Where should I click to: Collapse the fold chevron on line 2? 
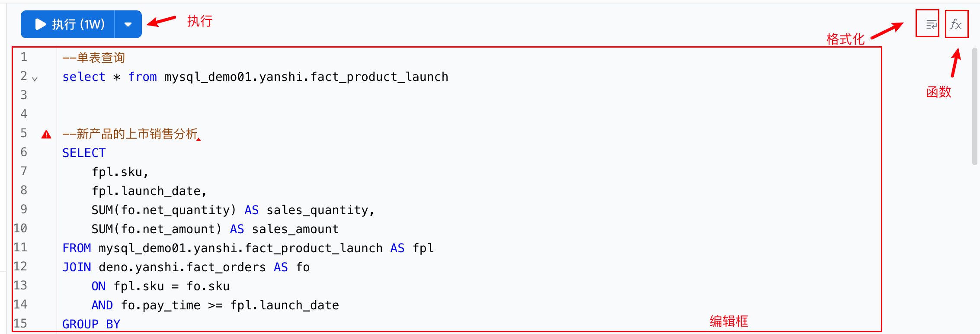pyautogui.click(x=35, y=79)
